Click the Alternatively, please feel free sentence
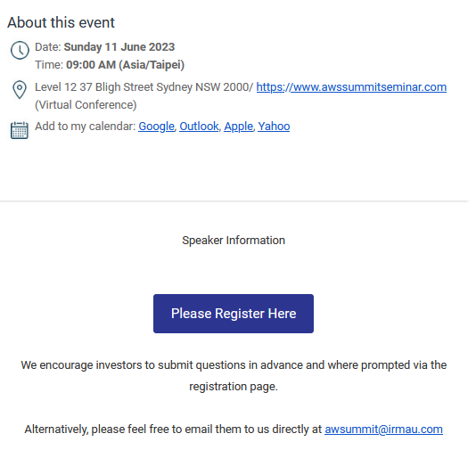Image resolution: width=476 pixels, height=450 pixels. click(x=173, y=430)
